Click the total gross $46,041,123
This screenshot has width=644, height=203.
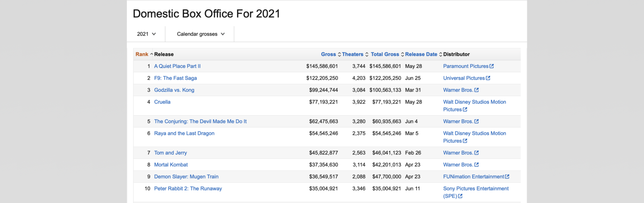387,153
